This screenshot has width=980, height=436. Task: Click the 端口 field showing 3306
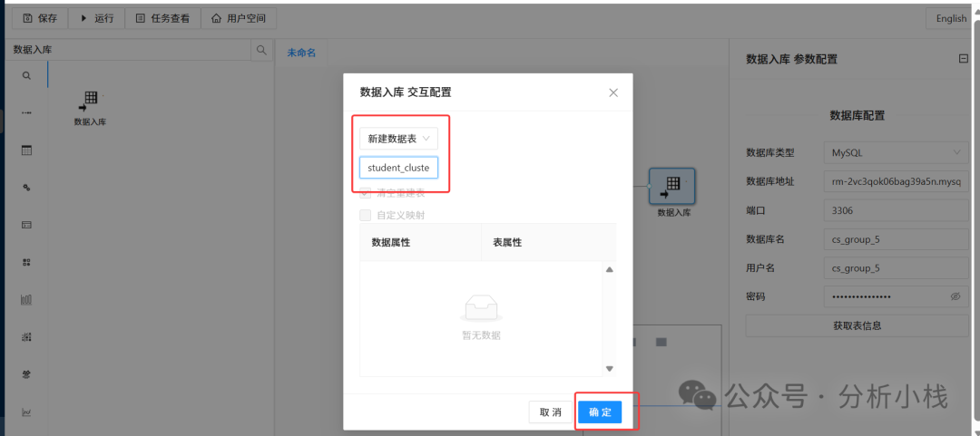click(897, 210)
